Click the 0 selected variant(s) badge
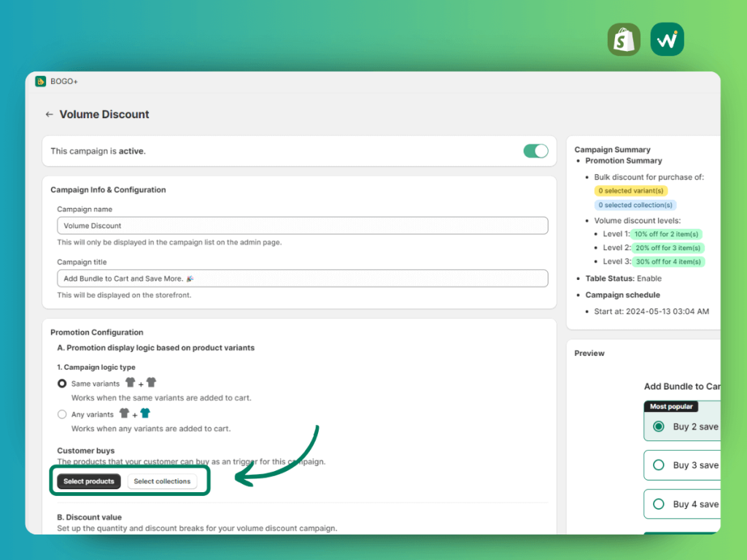747x560 pixels. coord(631,190)
